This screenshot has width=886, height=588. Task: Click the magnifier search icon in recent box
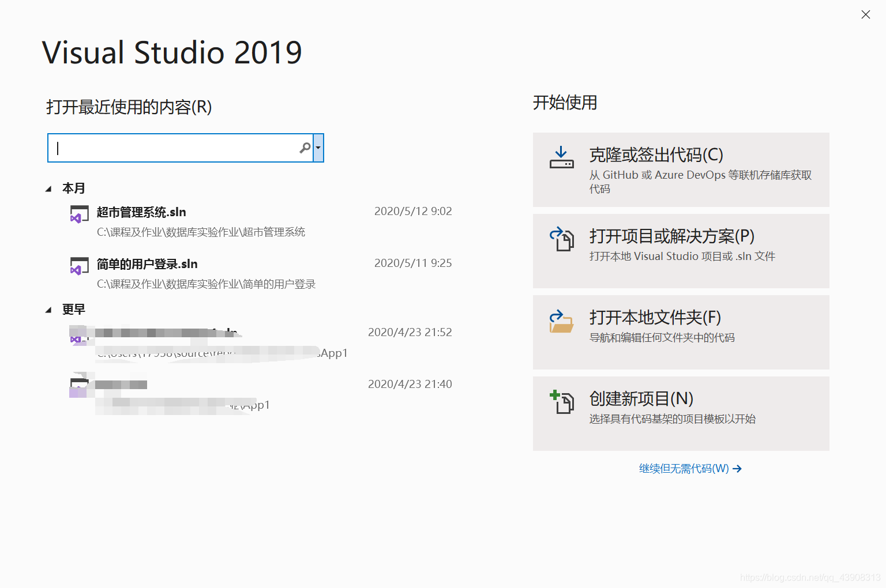pyautogui.click(x=305, y=148)
